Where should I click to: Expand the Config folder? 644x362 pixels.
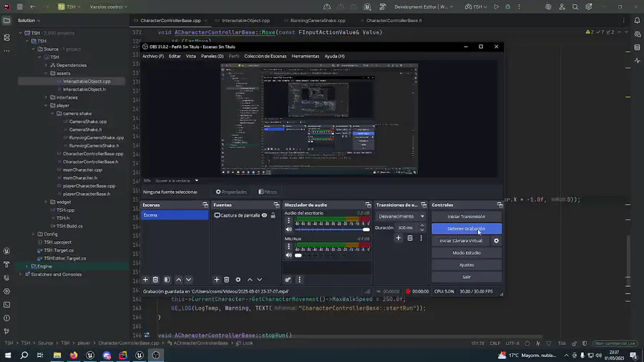click(33, 235)
